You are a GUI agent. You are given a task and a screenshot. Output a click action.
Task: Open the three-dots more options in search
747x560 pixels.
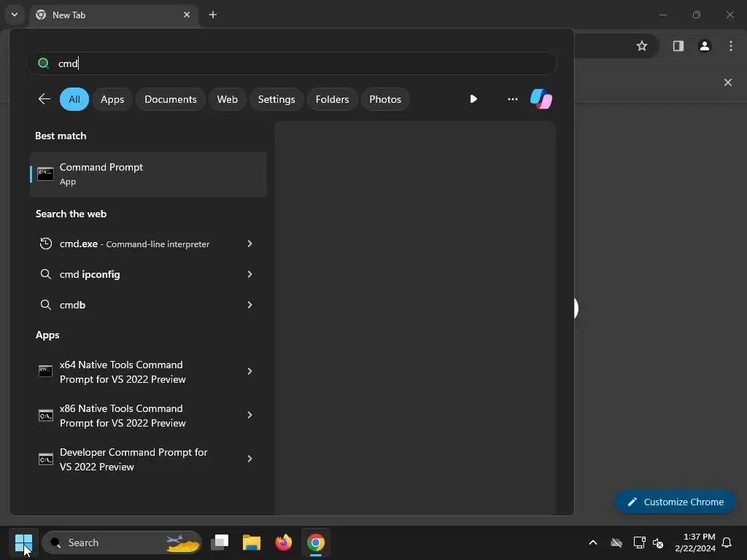(x=513, y=99)
